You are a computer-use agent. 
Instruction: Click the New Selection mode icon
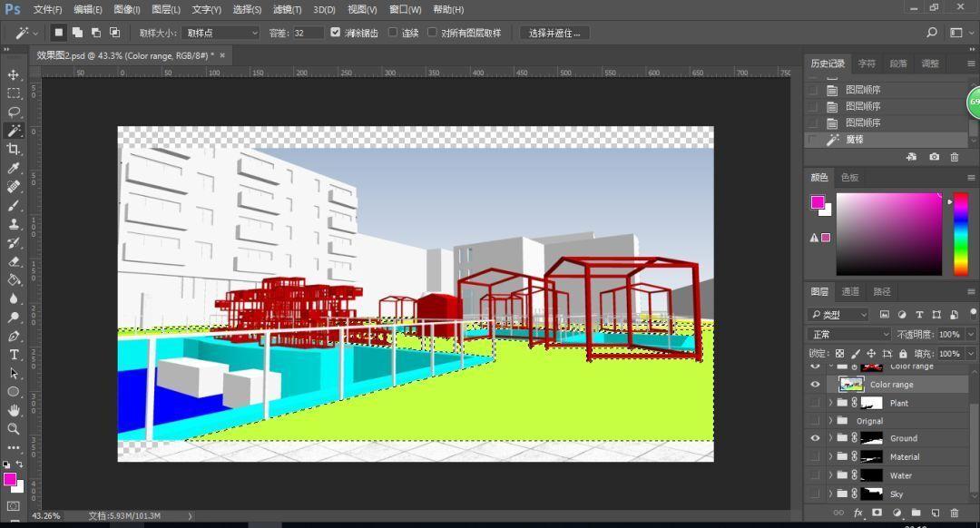59,33
